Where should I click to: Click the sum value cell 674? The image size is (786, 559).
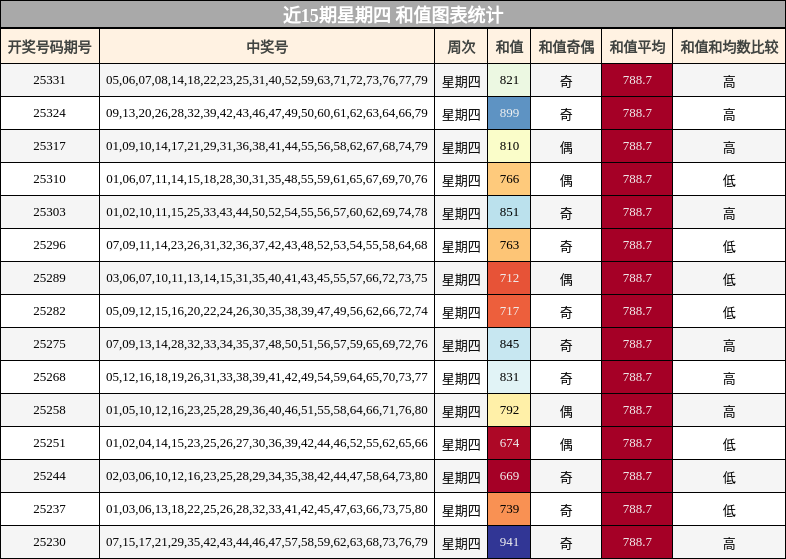[509, 443]
